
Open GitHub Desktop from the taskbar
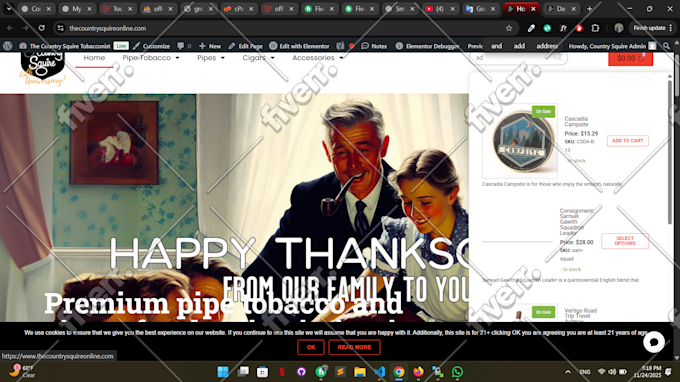coord(301,372)
